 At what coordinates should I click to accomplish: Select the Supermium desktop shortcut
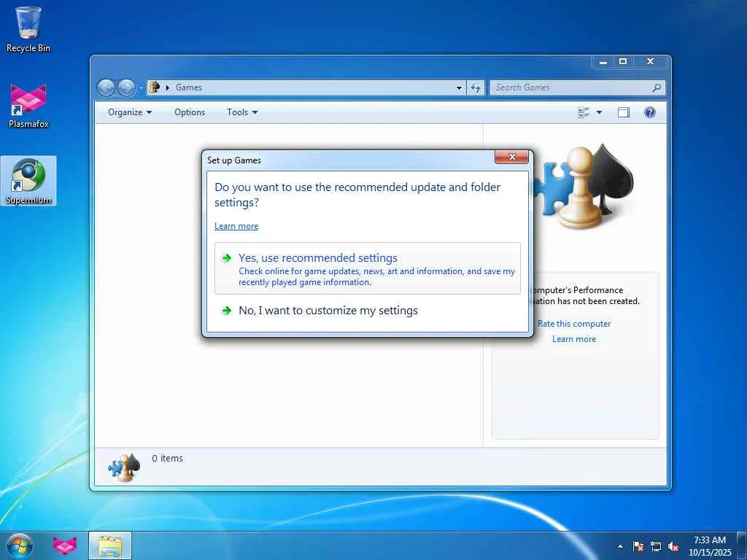[28, 181]
